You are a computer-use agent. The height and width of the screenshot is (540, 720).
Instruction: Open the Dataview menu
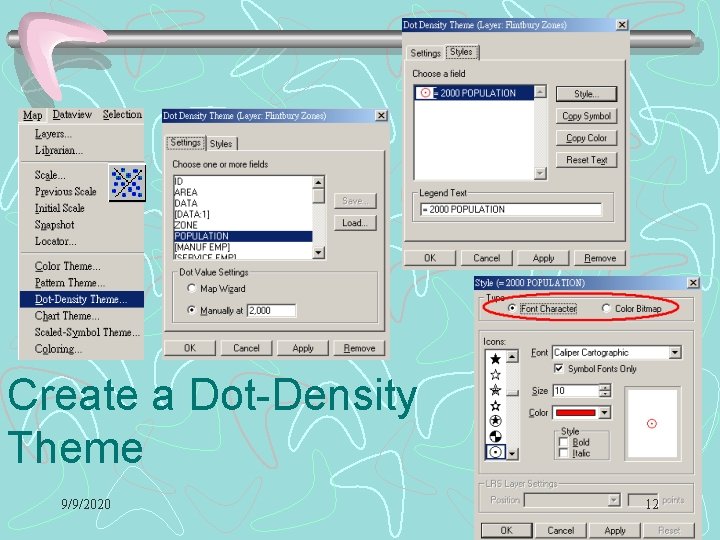[x=72, y=115]
